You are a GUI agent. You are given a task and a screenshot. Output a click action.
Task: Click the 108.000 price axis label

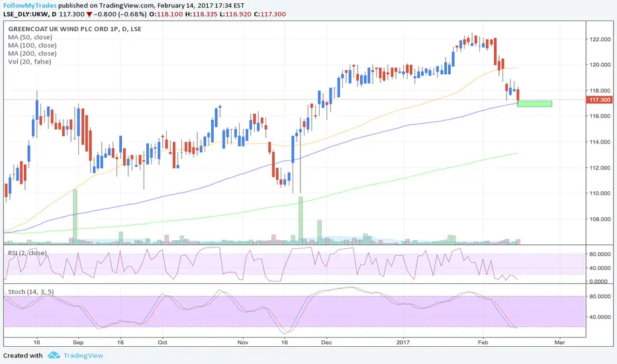point(600,219)
